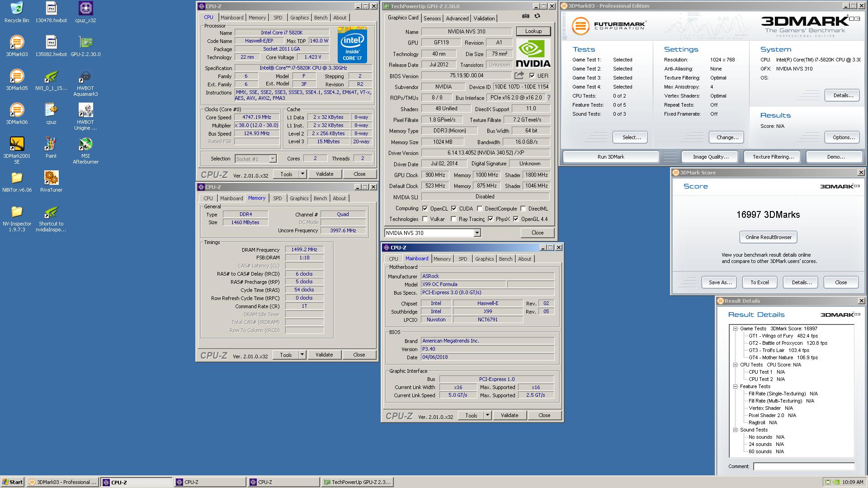Toggle PhysX checkbox
Screen dimensions: 868x488
491,219
